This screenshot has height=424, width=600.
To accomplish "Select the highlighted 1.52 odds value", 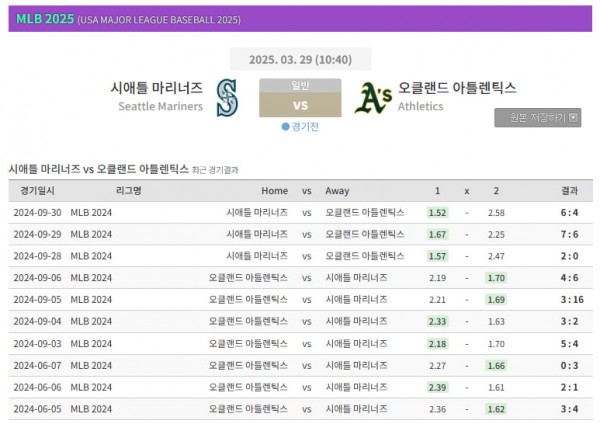I will click(x=437, y=212).
